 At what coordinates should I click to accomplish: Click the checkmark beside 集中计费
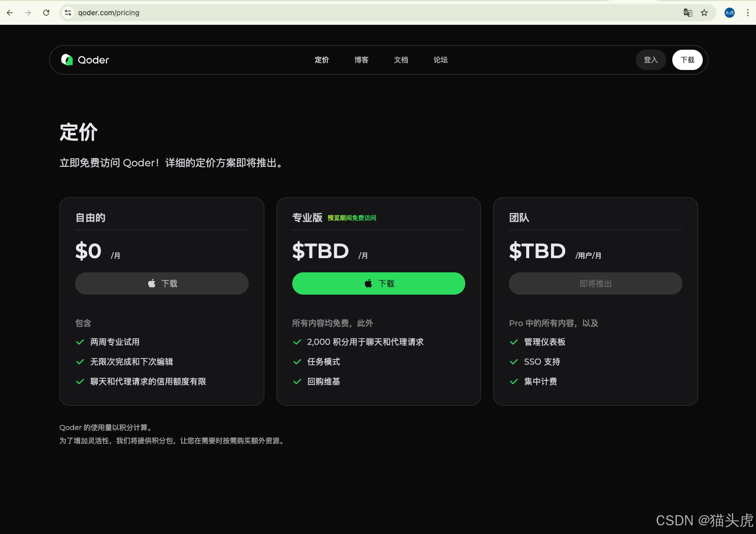click(514, 381)
